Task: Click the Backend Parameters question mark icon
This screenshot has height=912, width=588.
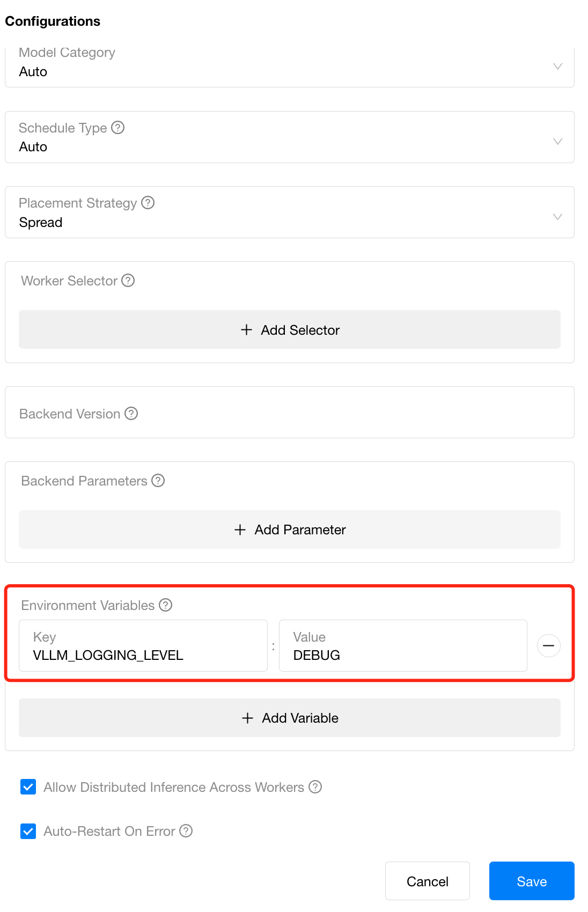Action: coord(158,481)
